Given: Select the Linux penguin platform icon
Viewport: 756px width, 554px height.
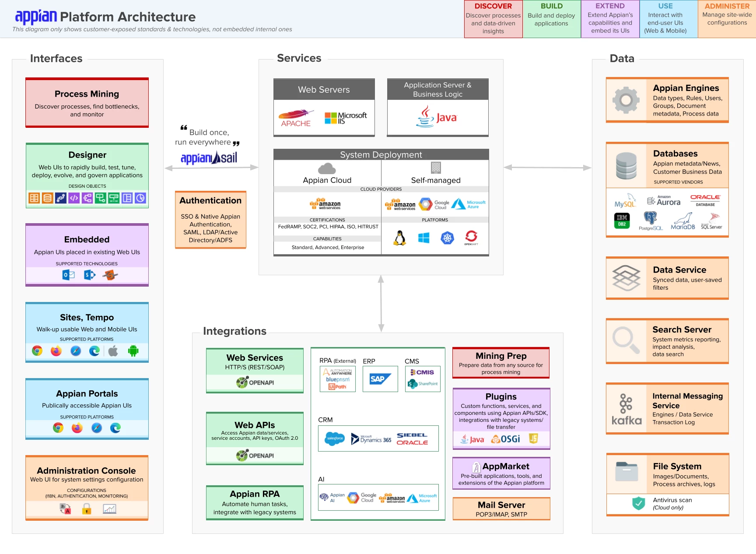Looking at the screenshot, I should pos(399,238).
